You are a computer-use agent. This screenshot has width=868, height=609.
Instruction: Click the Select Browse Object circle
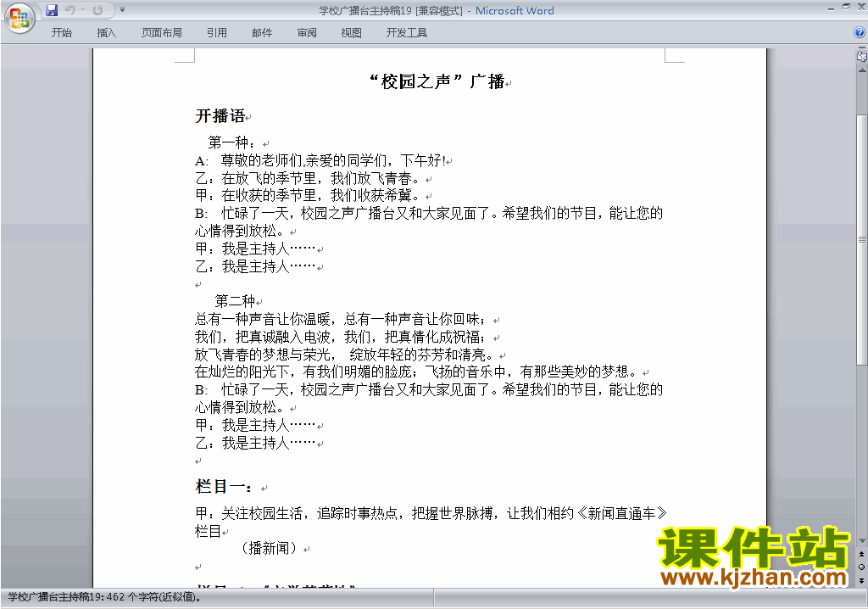tap(861, 567)
